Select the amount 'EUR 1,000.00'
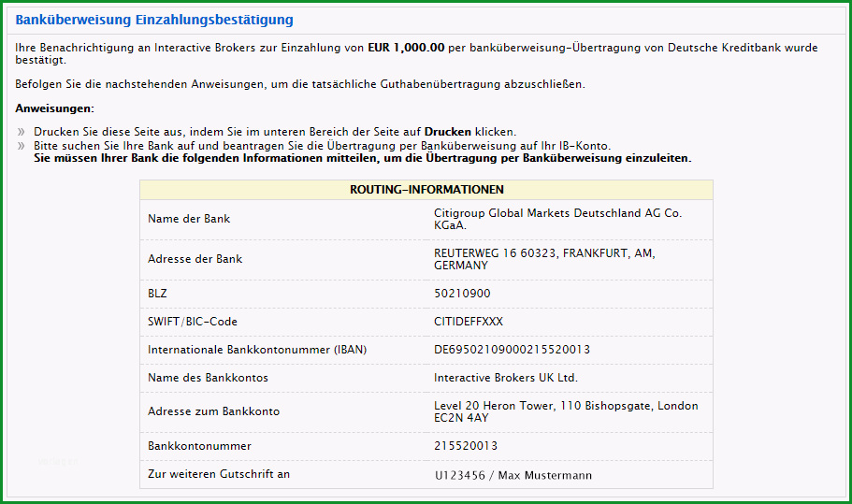Viewport: 852px width, 504px height. (x=406, y=48)
